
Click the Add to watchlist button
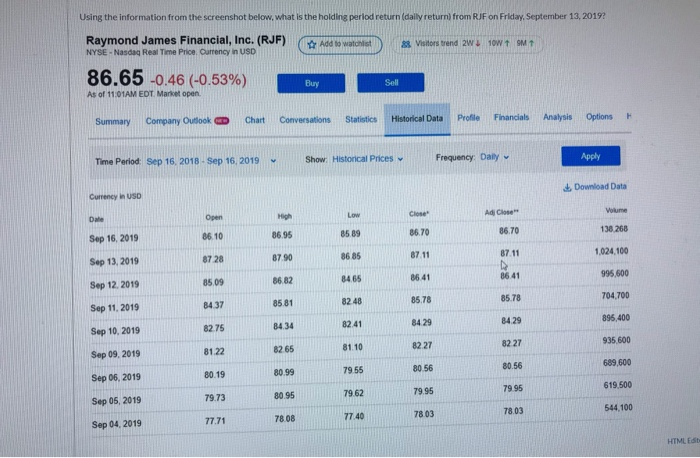click(x=340, y=45)
